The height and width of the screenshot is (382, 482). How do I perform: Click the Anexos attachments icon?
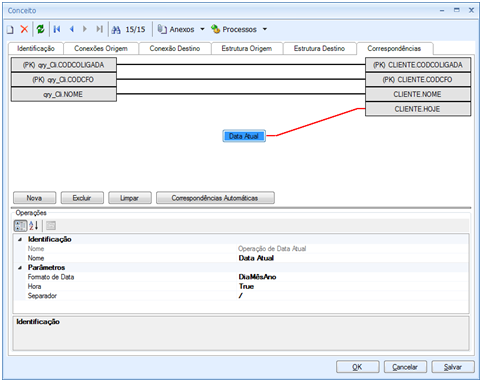tap(162, 29)
